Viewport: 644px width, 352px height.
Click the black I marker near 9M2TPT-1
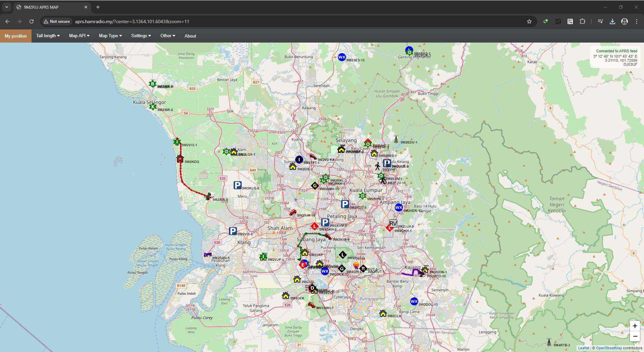coord(299,160)
